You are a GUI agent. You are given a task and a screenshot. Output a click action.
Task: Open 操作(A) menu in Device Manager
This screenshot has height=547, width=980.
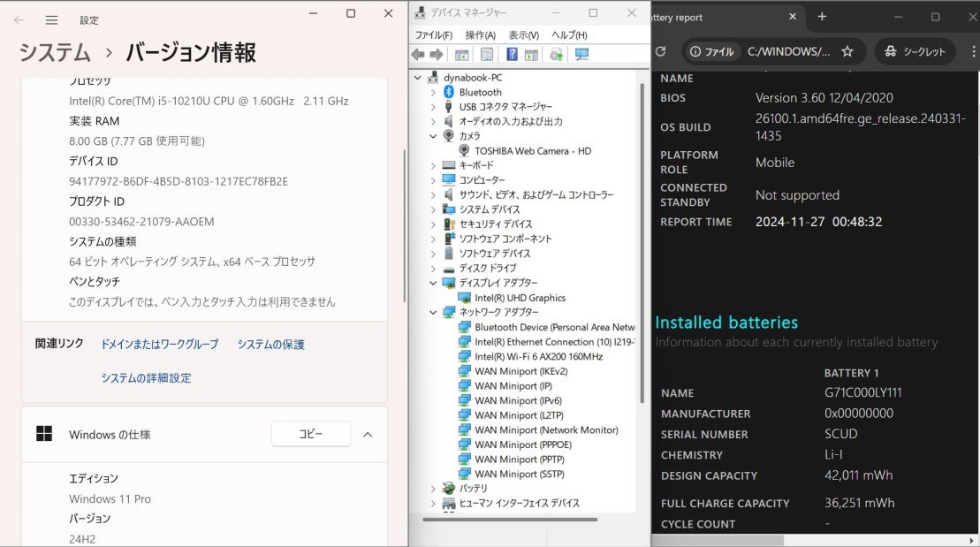[x=480, y=35]
